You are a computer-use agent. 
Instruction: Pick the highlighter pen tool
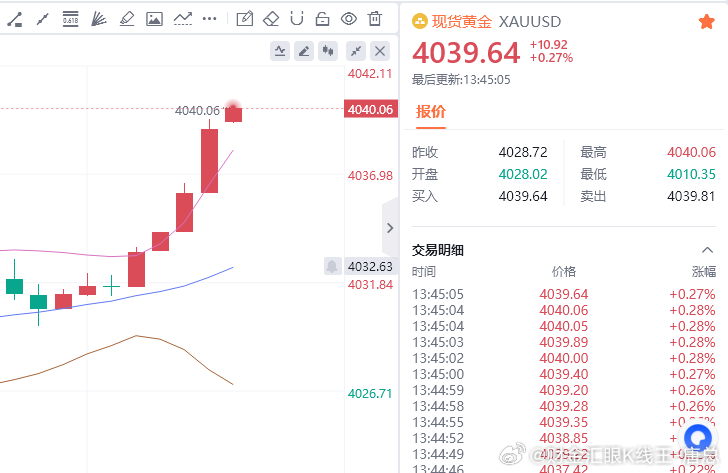point(127,19)
